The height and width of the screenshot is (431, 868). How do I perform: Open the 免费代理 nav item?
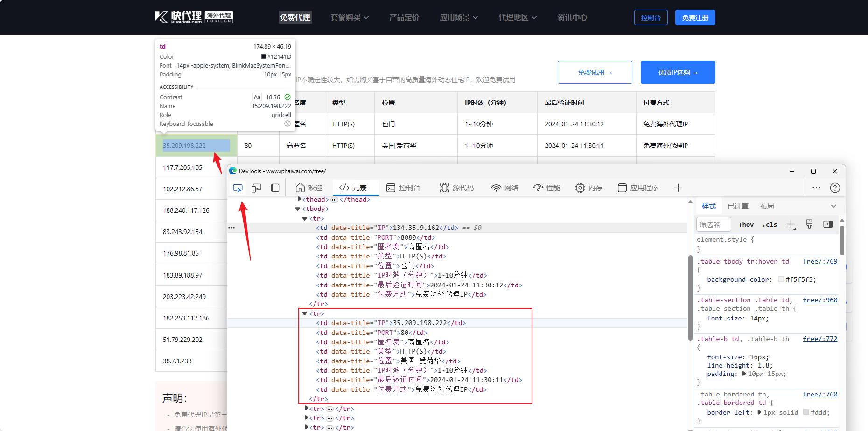tap(295, 17)
